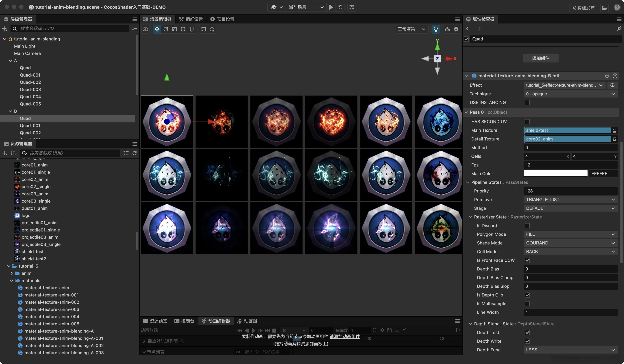Open the 资源预览 tab
624x364 pixels.
155,321
